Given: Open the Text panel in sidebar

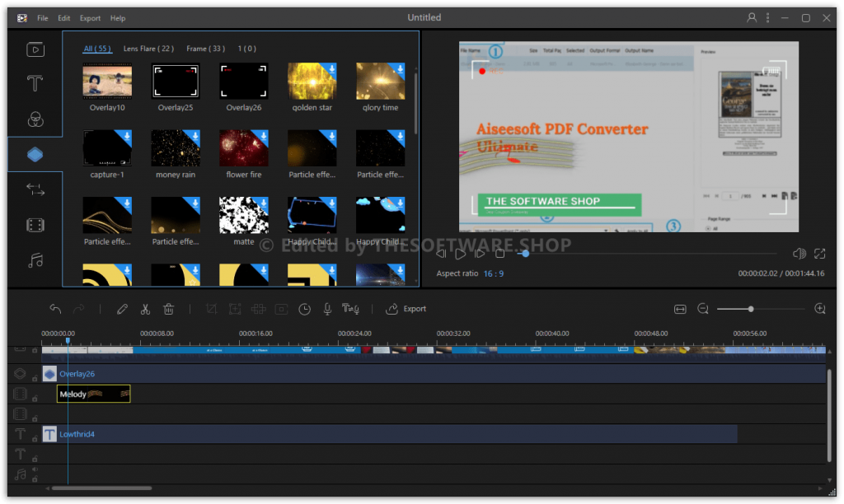Looking at the screenshot, I should coord(35,84).
